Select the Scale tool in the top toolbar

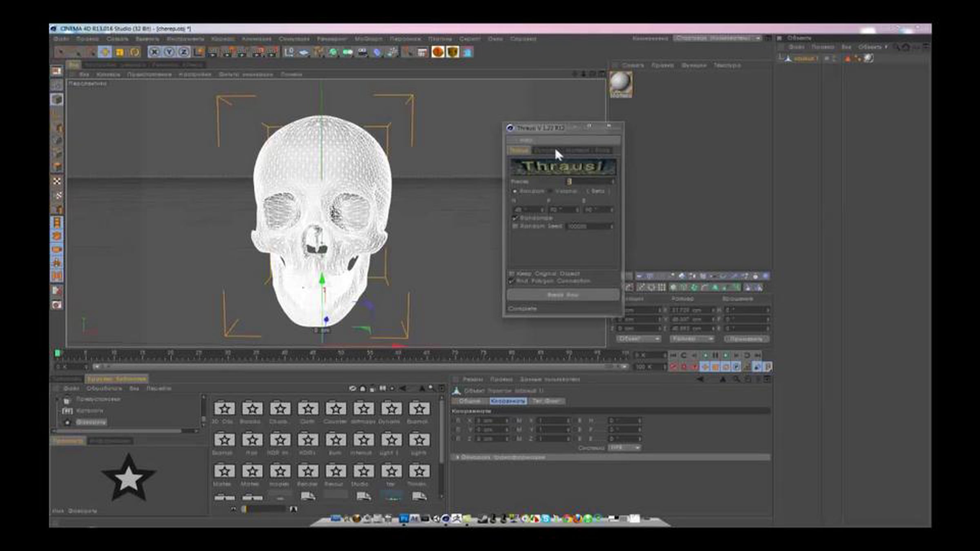(x=120, y=52)
